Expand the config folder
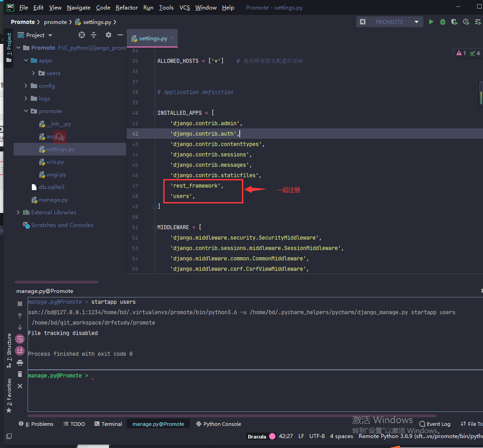 tap(26, 85)
